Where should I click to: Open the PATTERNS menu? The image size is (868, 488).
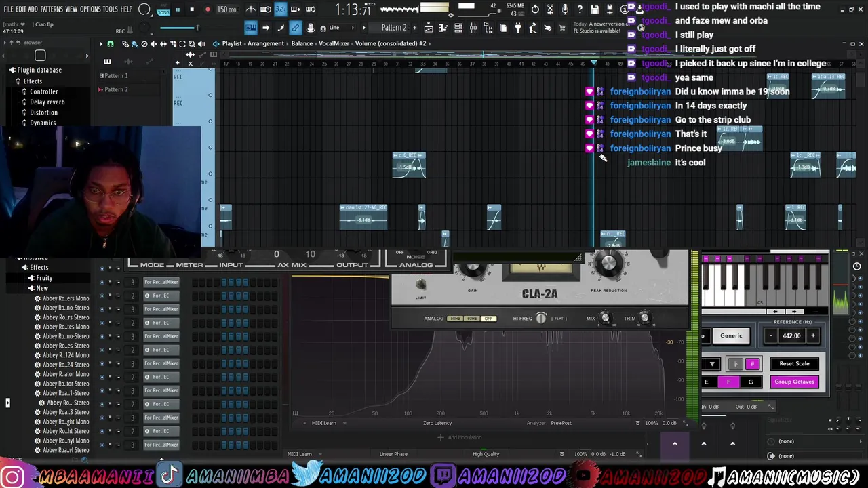52,9
